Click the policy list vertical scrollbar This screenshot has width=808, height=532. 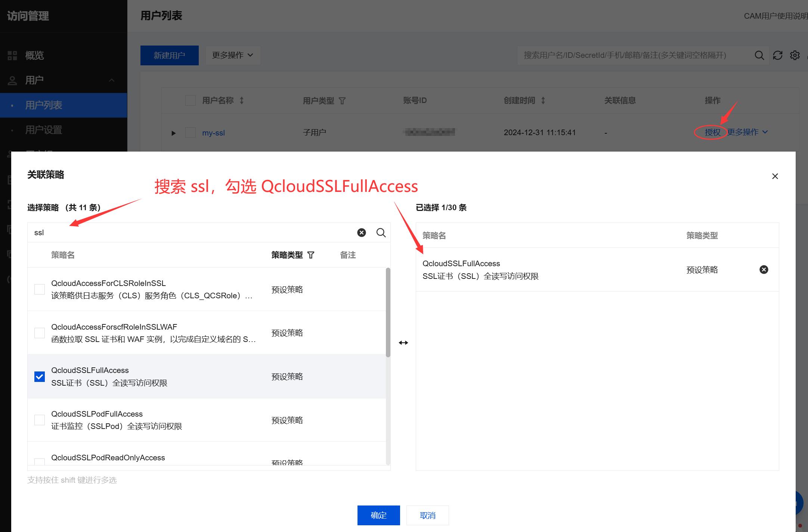[388, 312]
